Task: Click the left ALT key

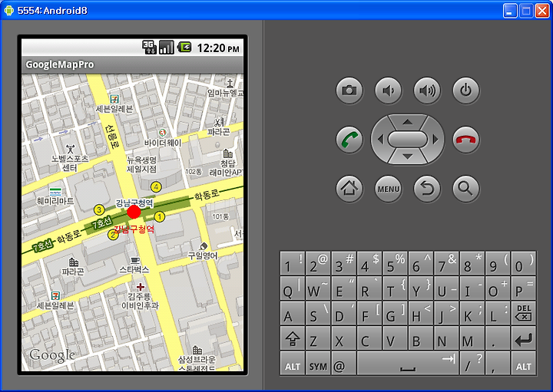Action: click(293, 363)
